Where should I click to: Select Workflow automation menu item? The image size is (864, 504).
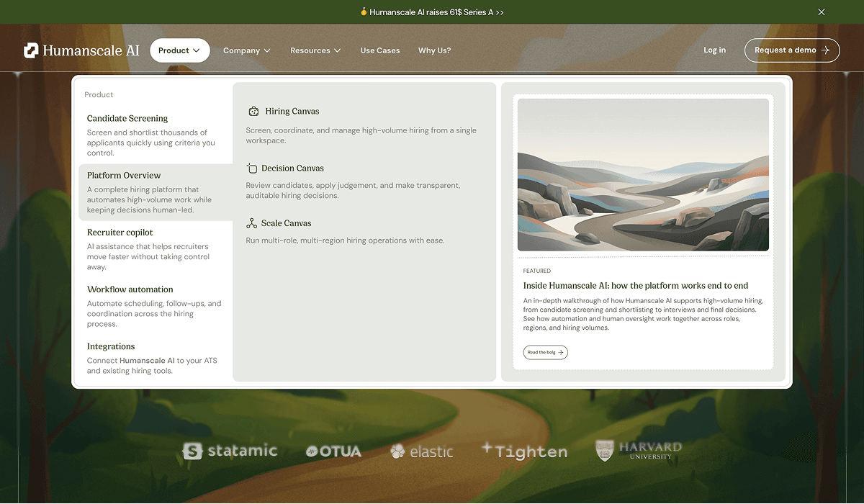[x=156, y=306]
